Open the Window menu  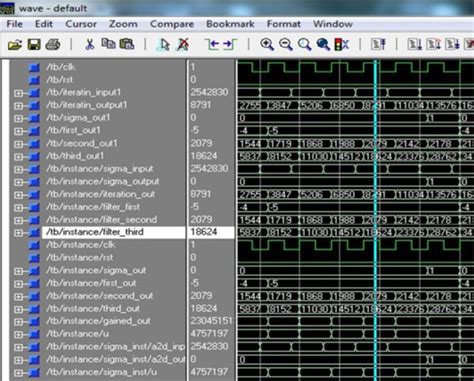[333, 24]
